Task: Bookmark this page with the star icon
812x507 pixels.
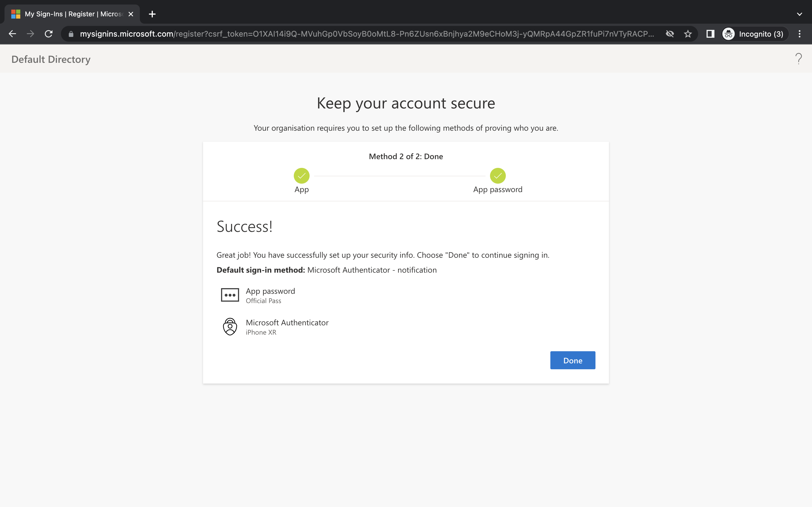Action: [688, 34]
